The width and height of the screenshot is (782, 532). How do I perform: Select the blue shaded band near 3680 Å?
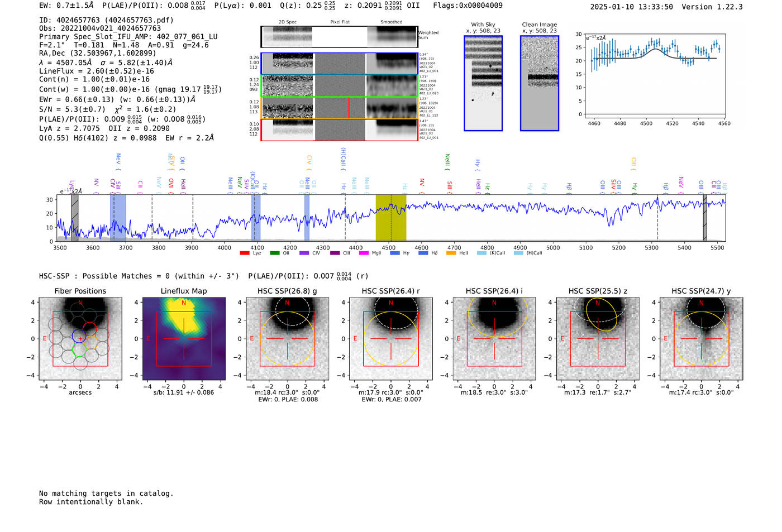click(118, 218)
